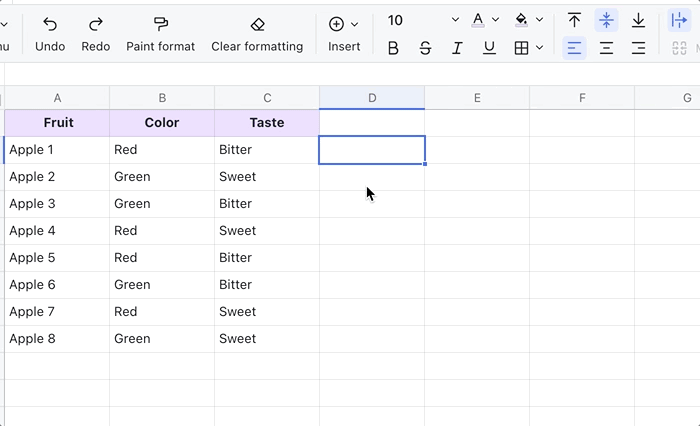Click the Taste header cell
Image resolution: width=700 pixels, height=426 pixels.
pyautogui.click(x=267, y=123)
